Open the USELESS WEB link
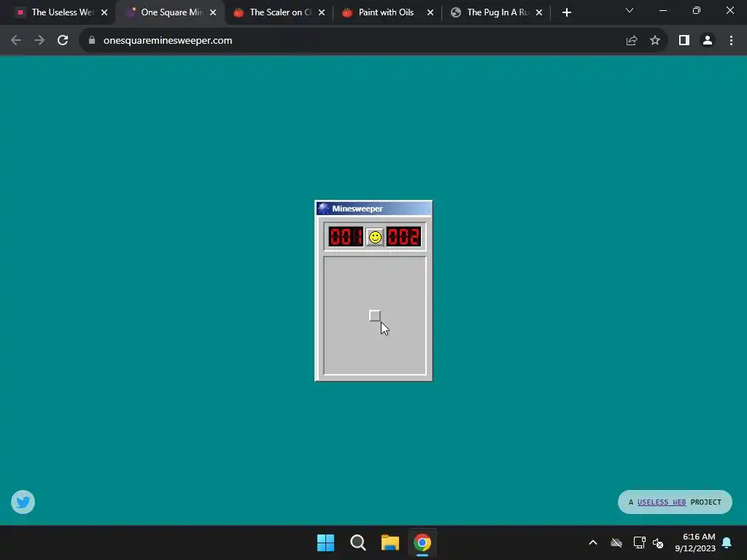747x560 pixels. [661, 502]
